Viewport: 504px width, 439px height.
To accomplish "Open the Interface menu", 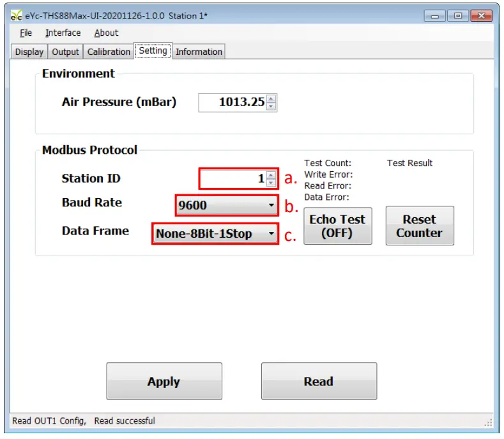I will pyautogui.click(x=63, y=33).
